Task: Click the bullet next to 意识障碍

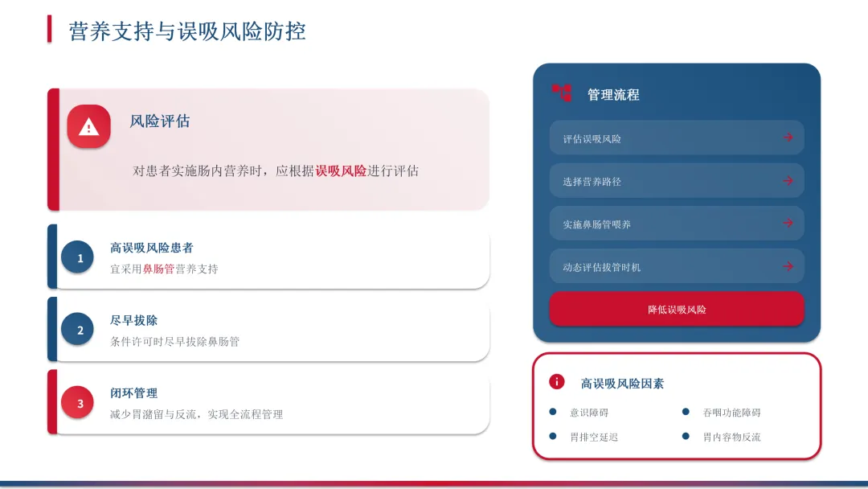Action: pyautogui.click(x=552, y=412)
